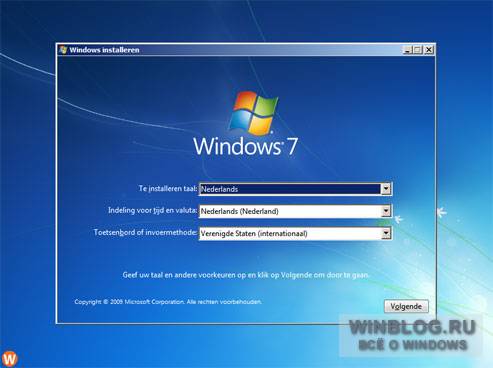The height and width of the screenshot is (368, 493).
Task: Open the 'Toetsenbord of invoermethode' dropdown arrow
Action: pos(386,233)
